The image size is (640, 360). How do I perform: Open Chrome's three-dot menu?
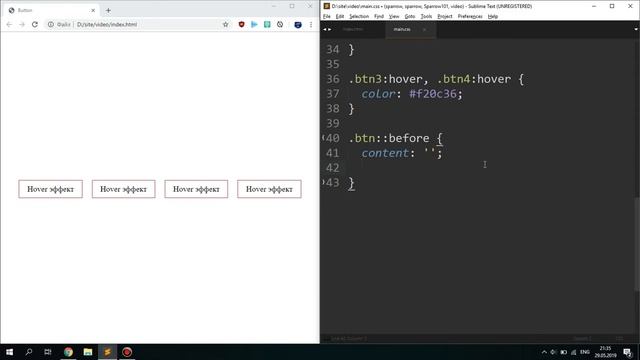click(311, 24)
